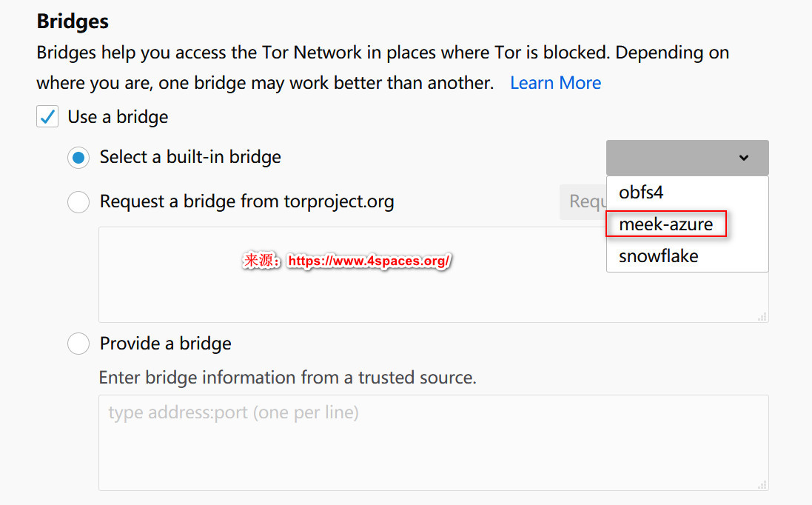Image resolution: width=812 pixels, height=505 pixels.
Task: Enable the Provide a bridge option
Action: pyautogui.click(x=78, y=343)
